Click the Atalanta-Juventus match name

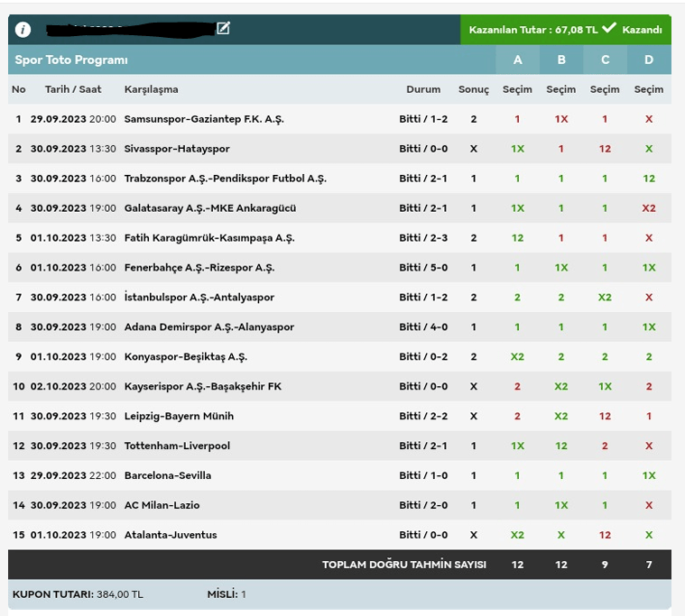pos(171,535)
